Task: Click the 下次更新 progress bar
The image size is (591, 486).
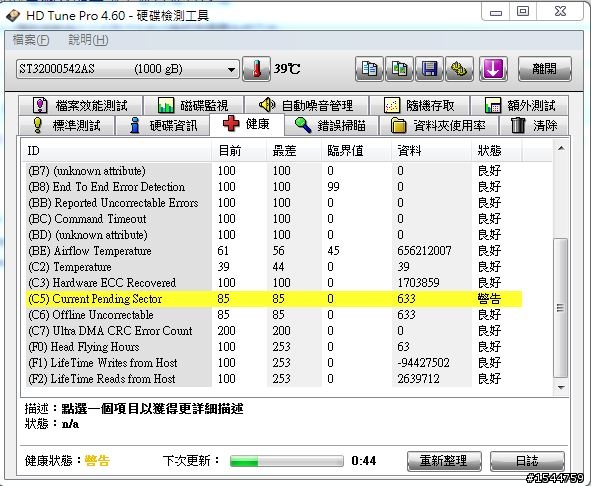Action: click(x=287, y=461)
